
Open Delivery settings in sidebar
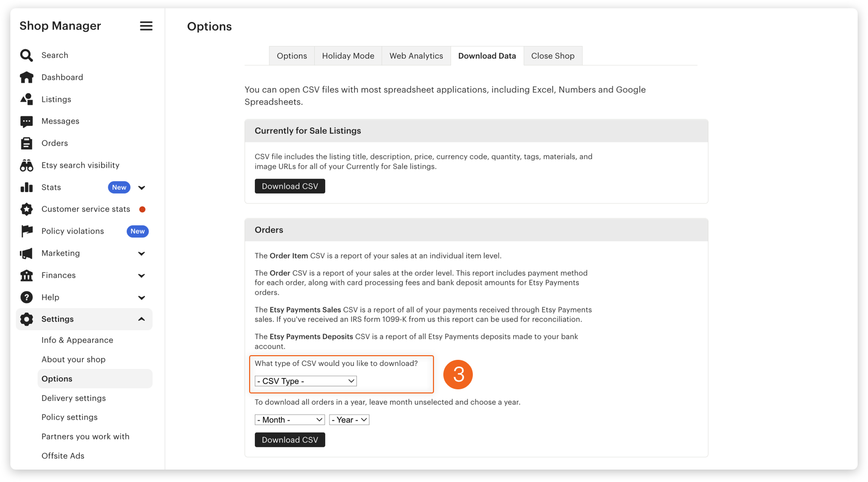[74, 398]
